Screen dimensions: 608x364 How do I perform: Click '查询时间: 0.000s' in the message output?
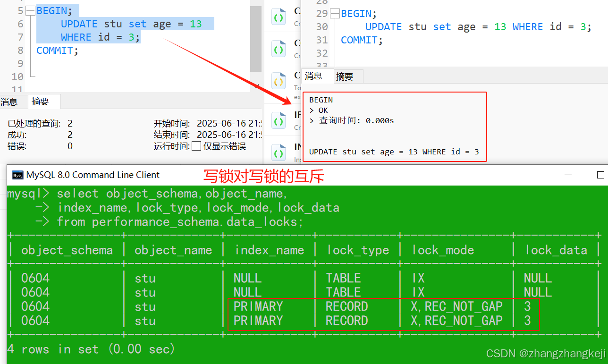356,120
